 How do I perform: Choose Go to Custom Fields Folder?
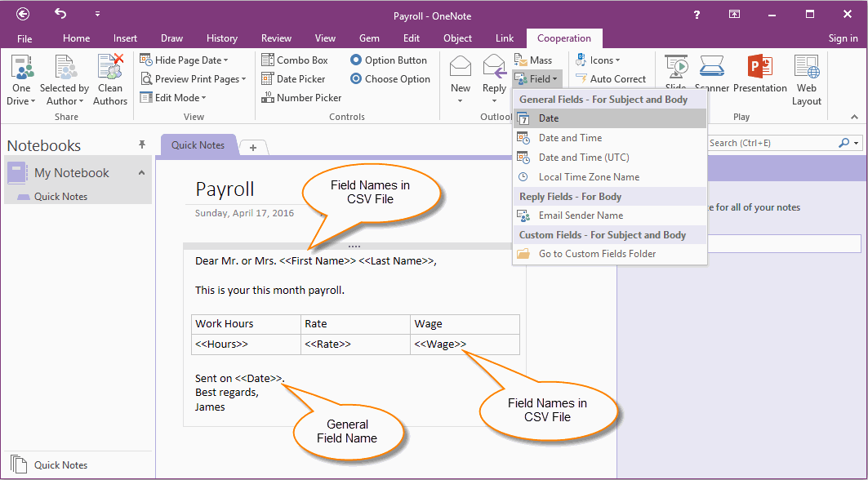tap(610, 254)
